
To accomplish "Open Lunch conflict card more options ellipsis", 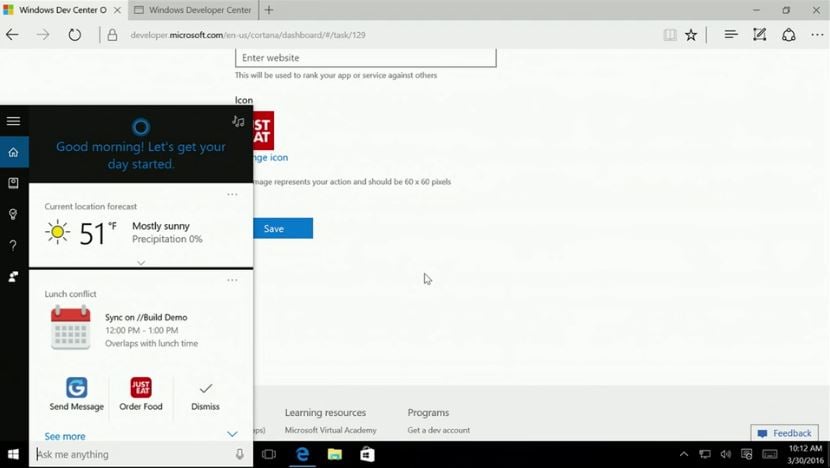I will [232, 280].
